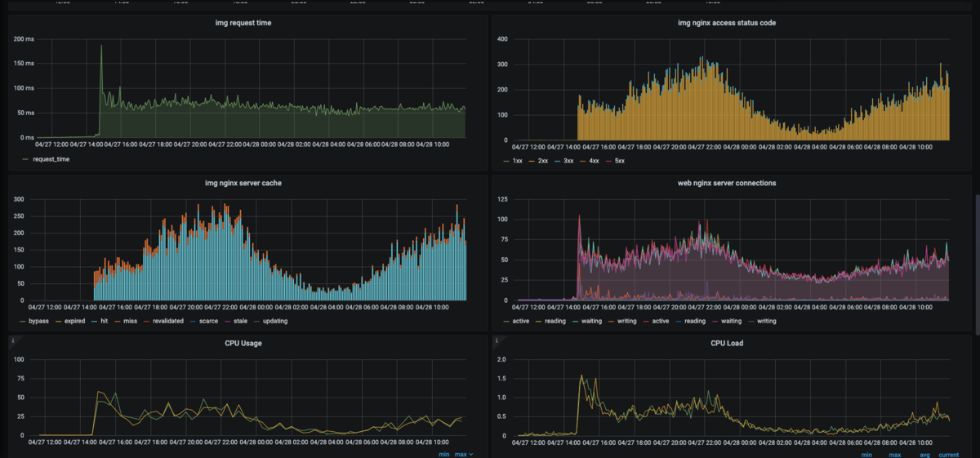Click the sort chevron beside the max column
Image resolution: width=980 pixels, height=458 pixels.
pyautogui.click(x=471, y=454)
